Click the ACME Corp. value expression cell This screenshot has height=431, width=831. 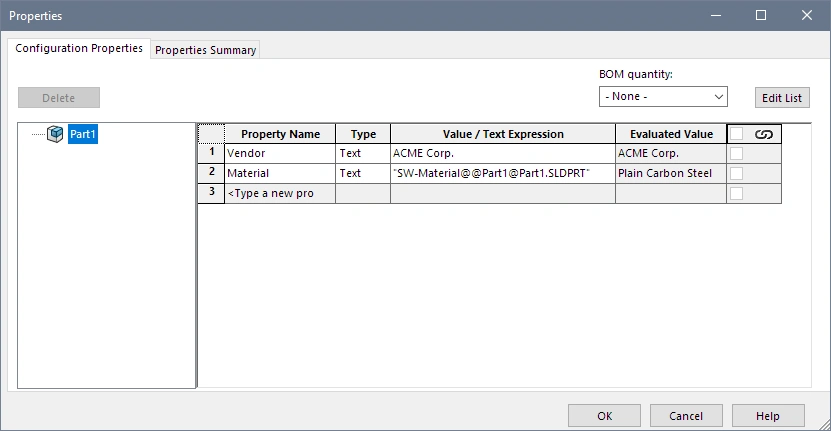tap(502, 154)
